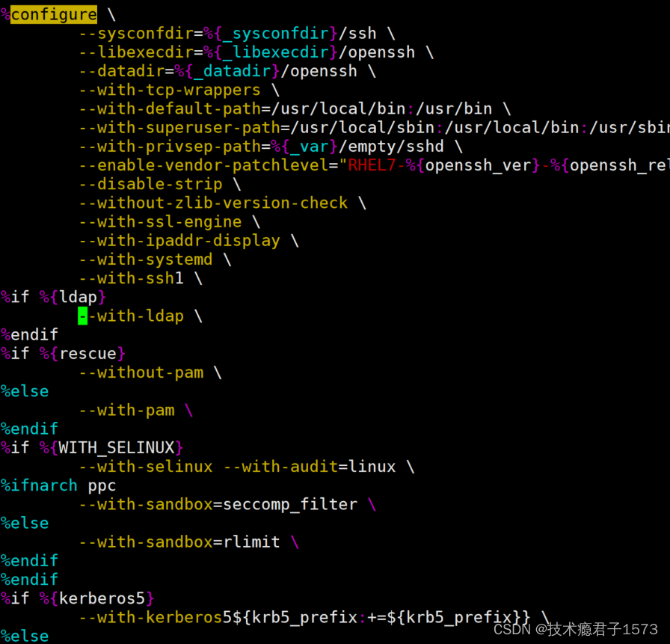Click the first %endif after --with-sandbox=rlimit
This screenshot has height=644, width=670.
29,560
